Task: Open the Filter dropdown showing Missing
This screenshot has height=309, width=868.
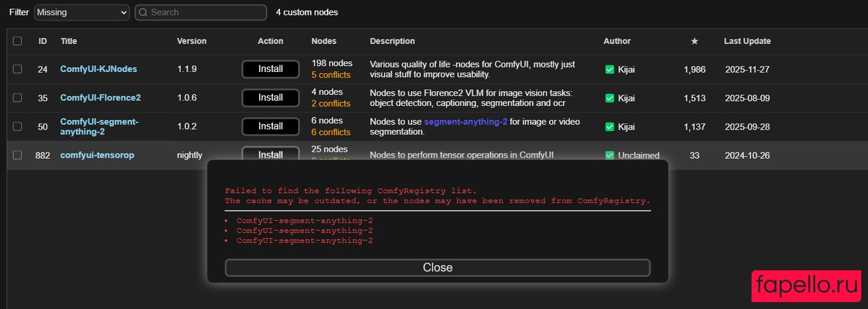Action: 81,12
